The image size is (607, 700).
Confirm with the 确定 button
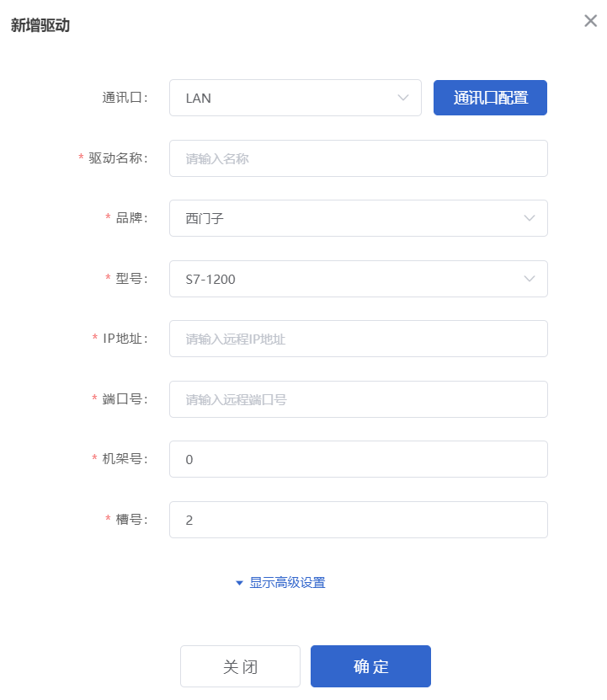point(371,666)
